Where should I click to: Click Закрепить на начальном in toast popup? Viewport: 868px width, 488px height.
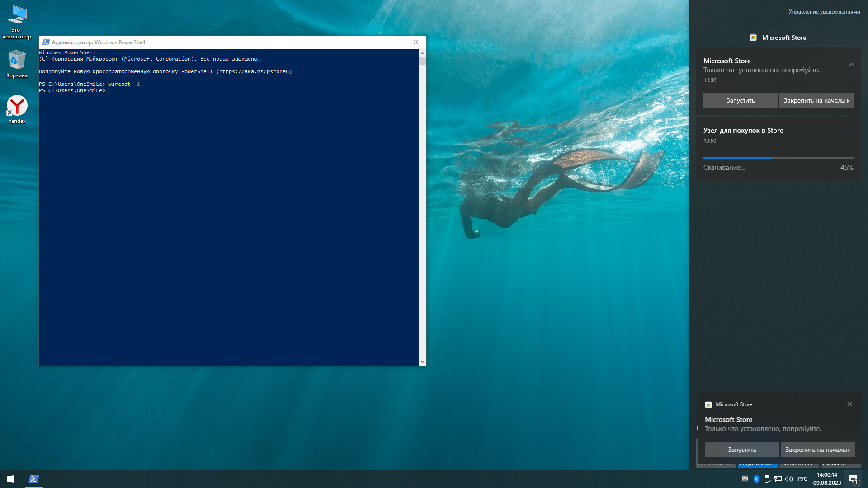tap(817, 450)
